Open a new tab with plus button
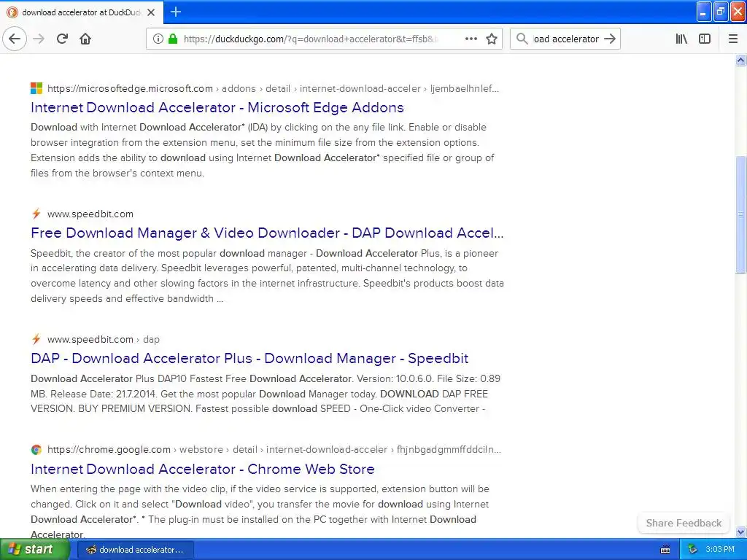Image resolution: width=747 pixels, height=560 pixels. click(x=175, y=12)
